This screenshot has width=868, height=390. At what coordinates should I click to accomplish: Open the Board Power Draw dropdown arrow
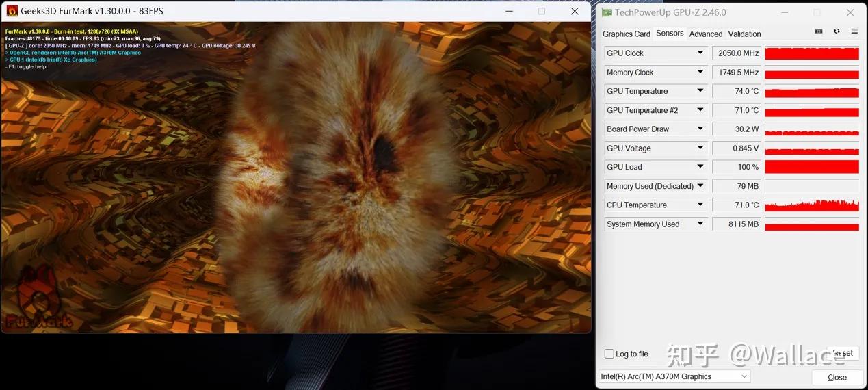coord(700,129)
